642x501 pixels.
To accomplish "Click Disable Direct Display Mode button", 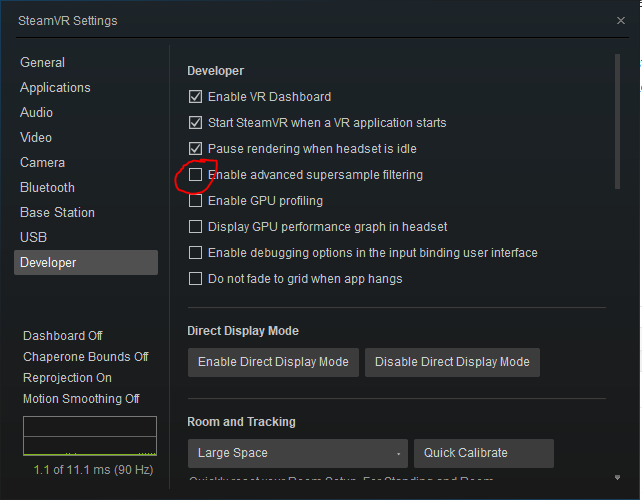I will (452, 362).
